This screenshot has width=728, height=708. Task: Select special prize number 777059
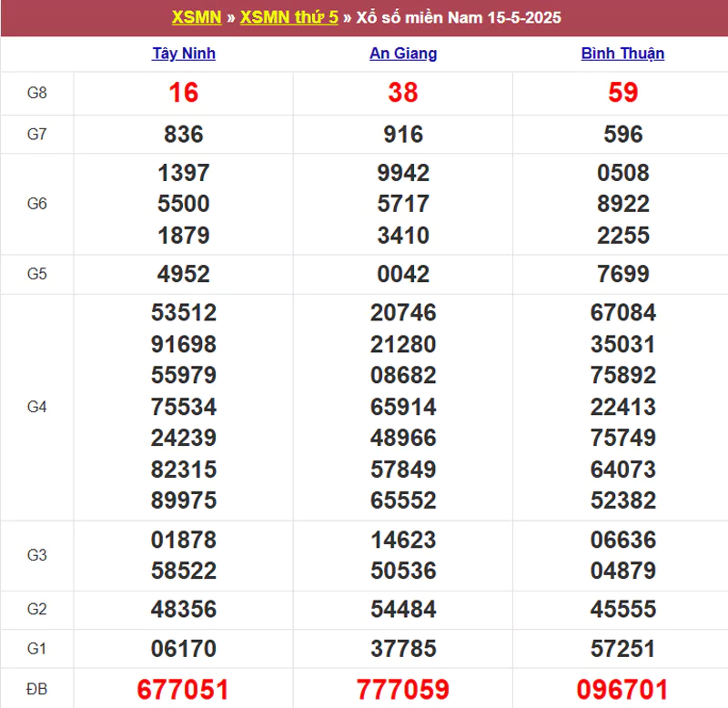(x=403, y=689)
